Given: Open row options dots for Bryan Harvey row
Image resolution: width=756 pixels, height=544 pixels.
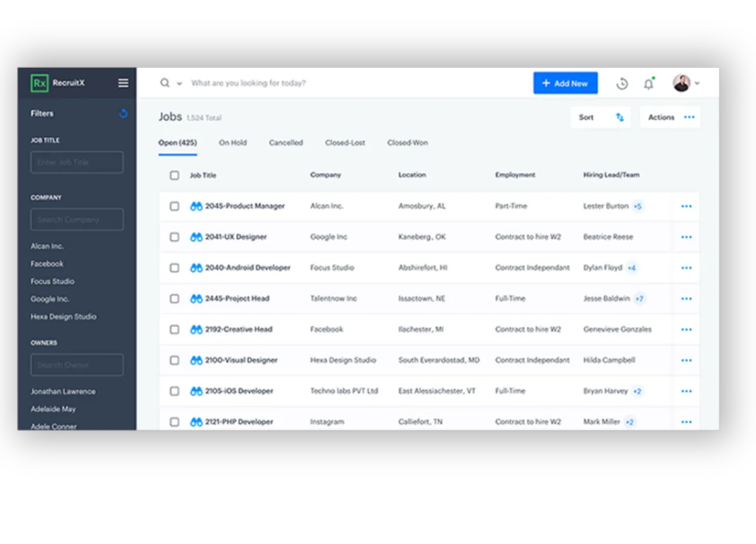Looking at the screenshot, I should [x=687, y=391].
